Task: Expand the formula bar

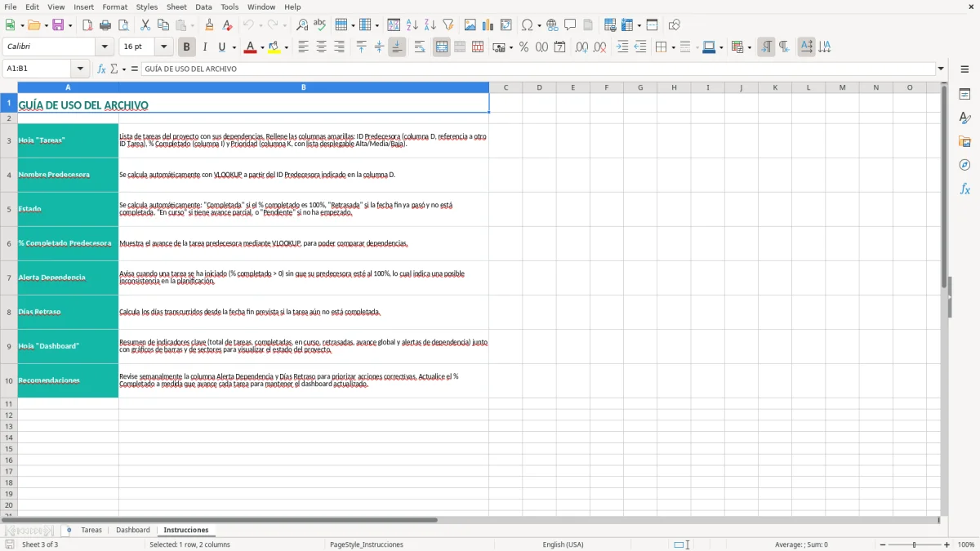Action: (941, 69)
